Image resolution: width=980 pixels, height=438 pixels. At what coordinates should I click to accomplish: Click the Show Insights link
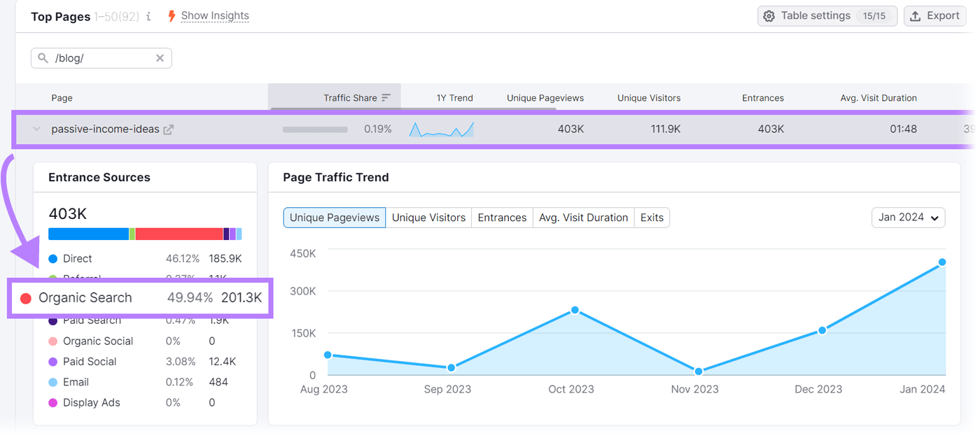coord(215,15)
